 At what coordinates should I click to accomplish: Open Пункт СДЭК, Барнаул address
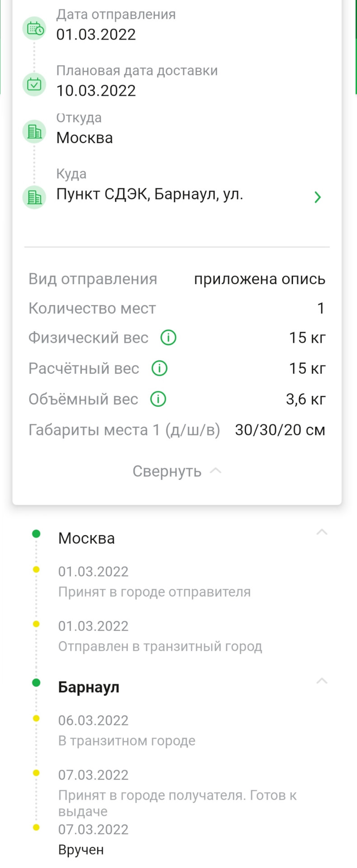click(x=150, y=194)
